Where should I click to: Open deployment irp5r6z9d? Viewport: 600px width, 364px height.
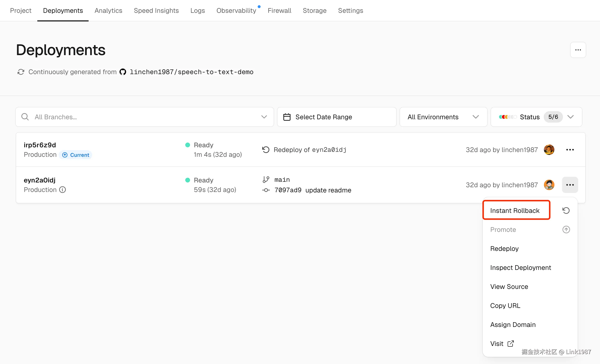tap(40, 145)
